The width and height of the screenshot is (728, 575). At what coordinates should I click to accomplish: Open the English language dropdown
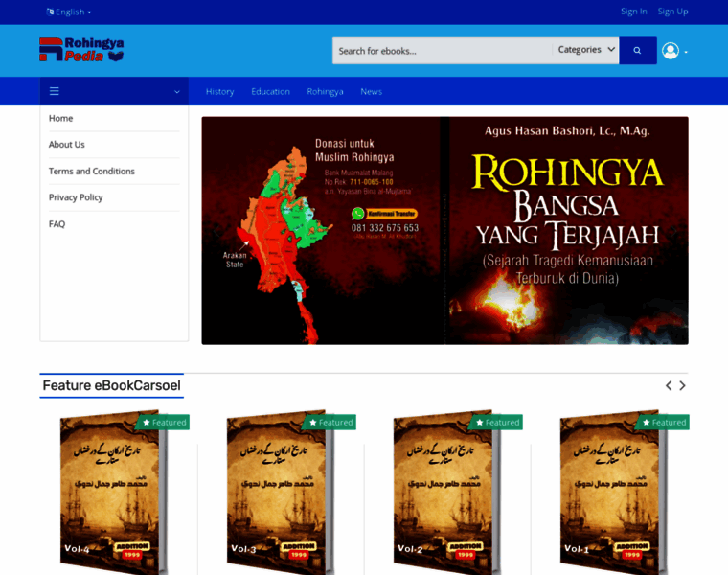pyautogui.click(x=69, y=11)
